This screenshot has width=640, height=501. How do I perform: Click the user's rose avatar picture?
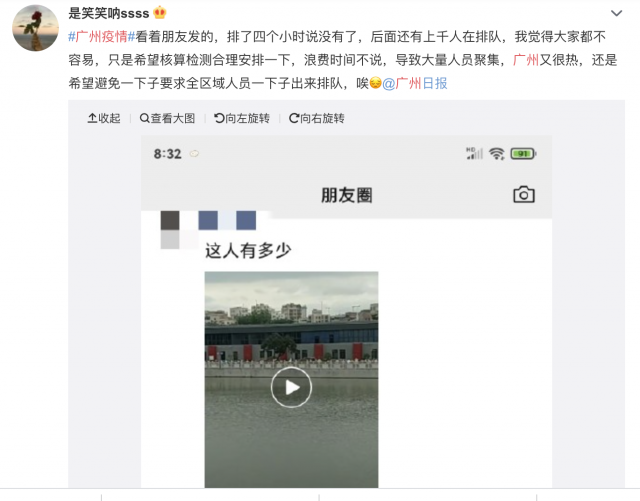coord(36,28)
